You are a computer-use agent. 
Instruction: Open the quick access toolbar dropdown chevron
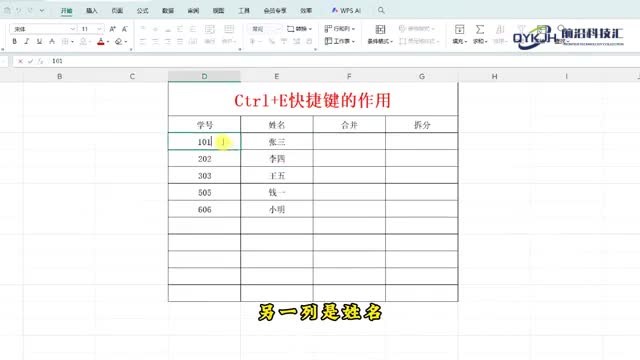42,11
